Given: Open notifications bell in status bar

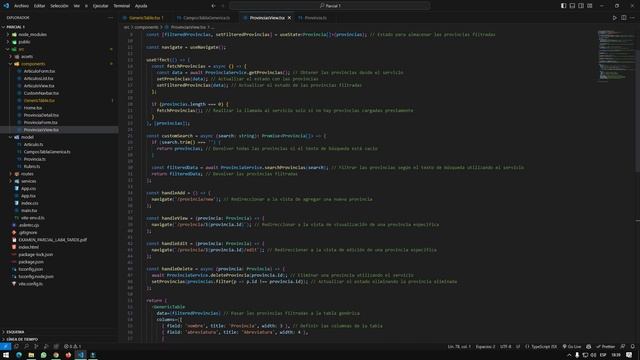Looking at the screenshot, I should click(x=632, y=347).
